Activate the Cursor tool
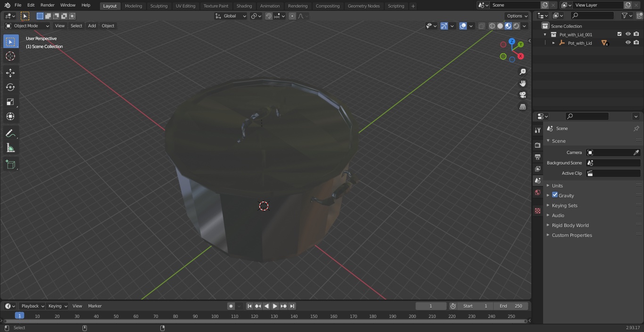Viewport: 644px width, 332px height. click(10, 56)
